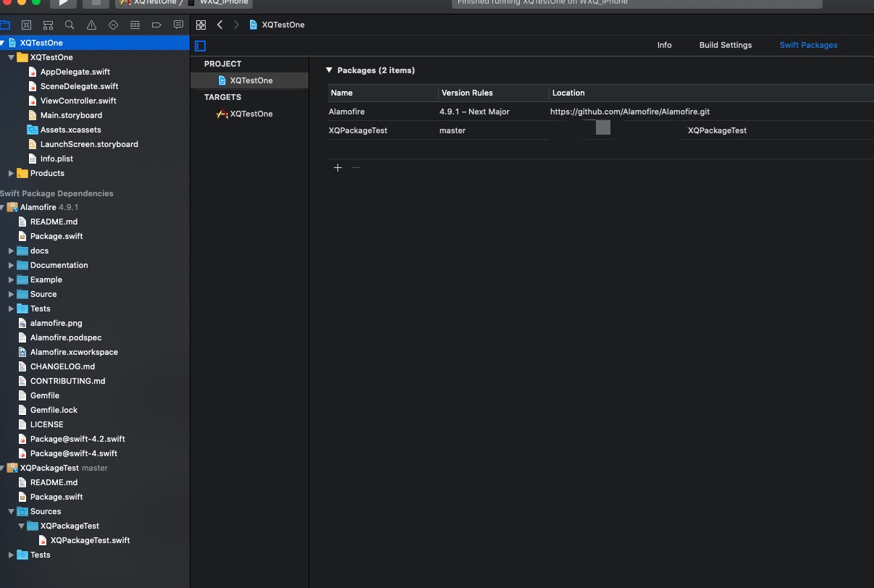This screenshot has width=874, height=588.
Task: Open Info.plist
Action: (56, 159)
